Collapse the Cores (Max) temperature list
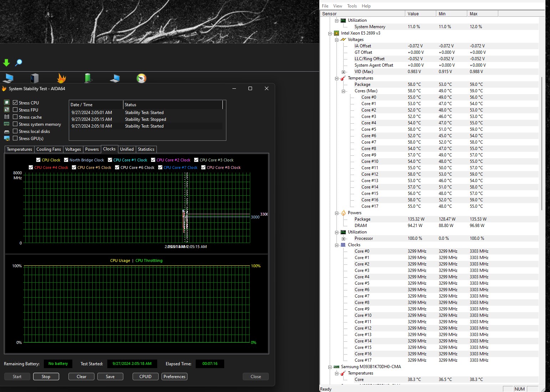Viewport: 550px width, 392px height. point(343,91)
